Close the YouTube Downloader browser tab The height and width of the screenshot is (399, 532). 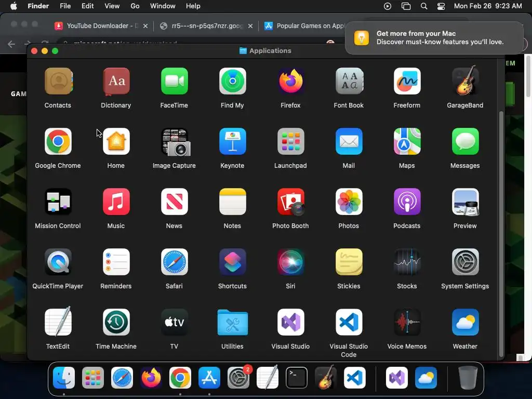[145, 26]
